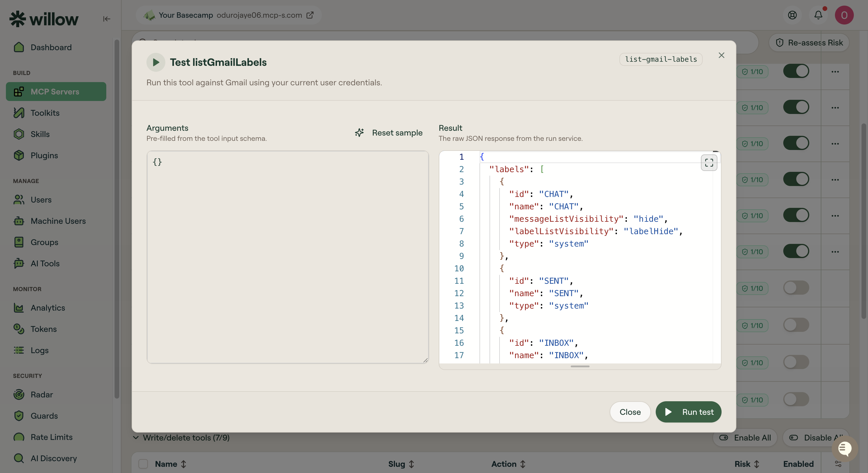Screen dimensions: 868x473
Task: Click the Machine Users icon
Action: 19,221
